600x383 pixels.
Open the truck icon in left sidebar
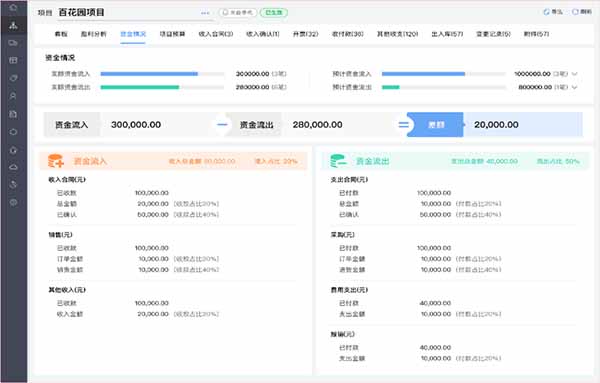pyautogui.click(x=13, y=43)
